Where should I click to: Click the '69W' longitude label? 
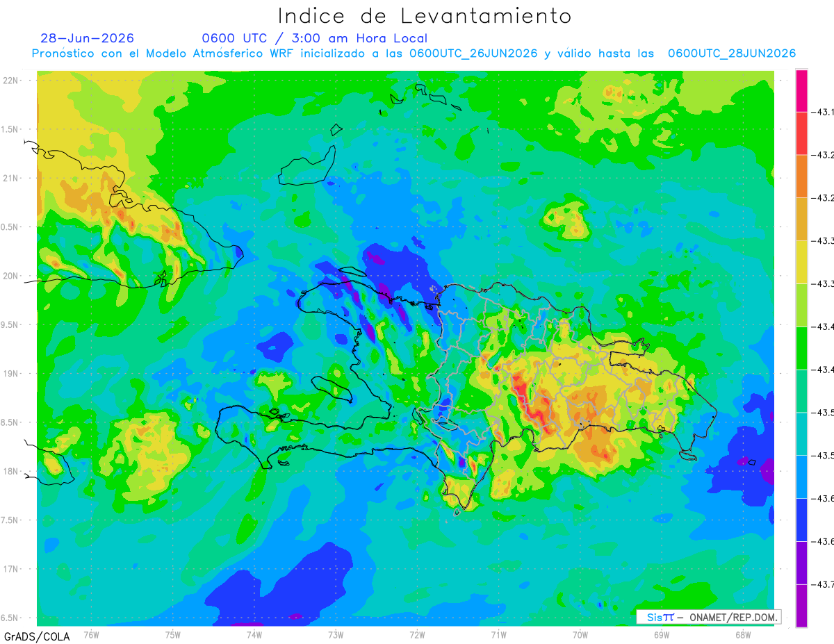[662, 634]
